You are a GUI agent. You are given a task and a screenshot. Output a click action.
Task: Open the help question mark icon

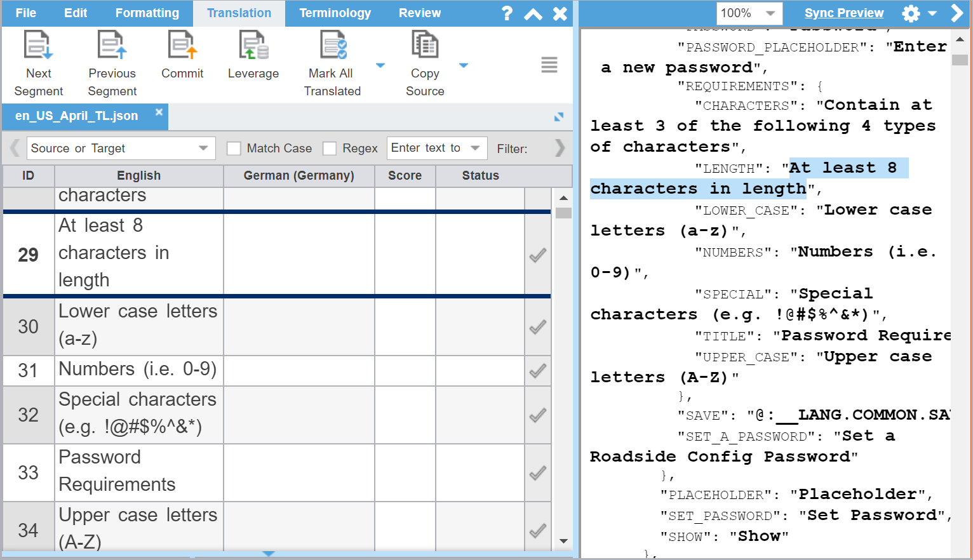[x=507, y=13]
